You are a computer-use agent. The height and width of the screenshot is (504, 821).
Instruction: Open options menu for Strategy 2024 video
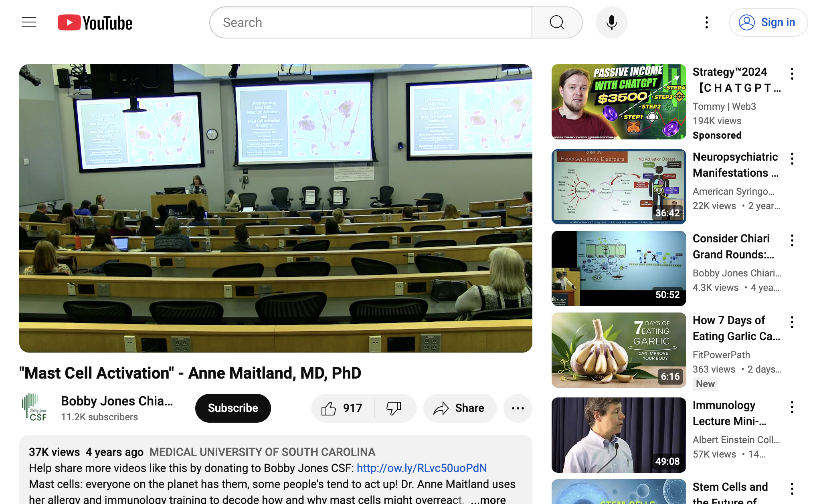click(792, 74)
